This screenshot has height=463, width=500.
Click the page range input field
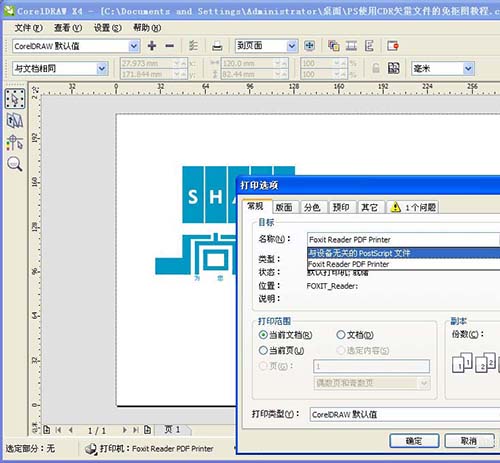[372, 367]
